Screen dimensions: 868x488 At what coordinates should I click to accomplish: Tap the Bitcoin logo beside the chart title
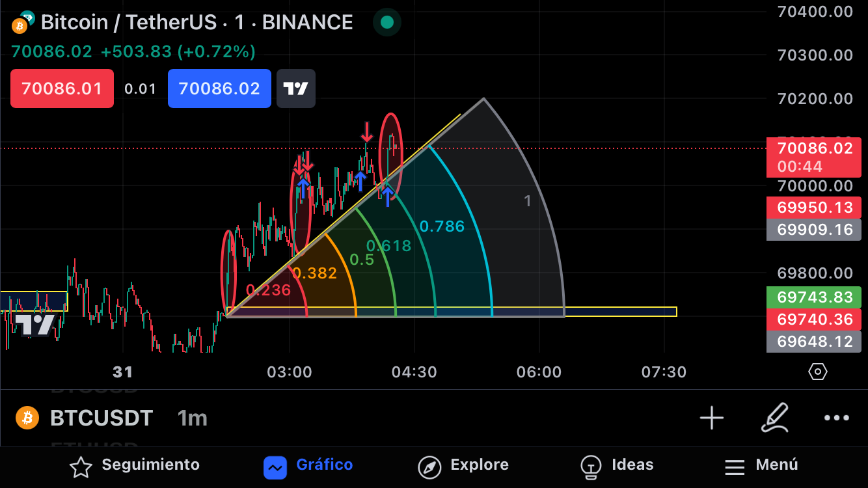point(23,22)
